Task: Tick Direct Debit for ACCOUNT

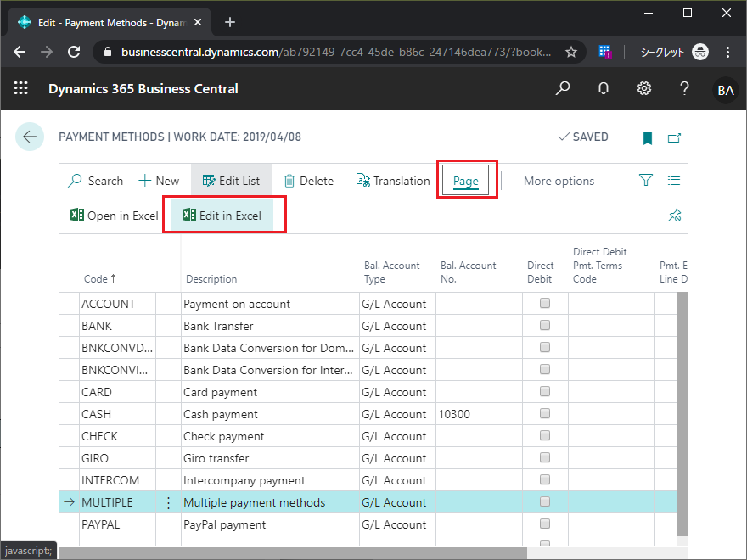Action: tap(545, 303)
